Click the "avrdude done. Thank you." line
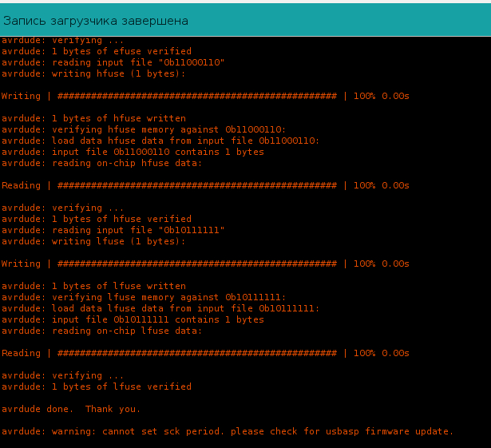Screen dimensions: 491x448 pyautogui.click(x=71, y=409)
